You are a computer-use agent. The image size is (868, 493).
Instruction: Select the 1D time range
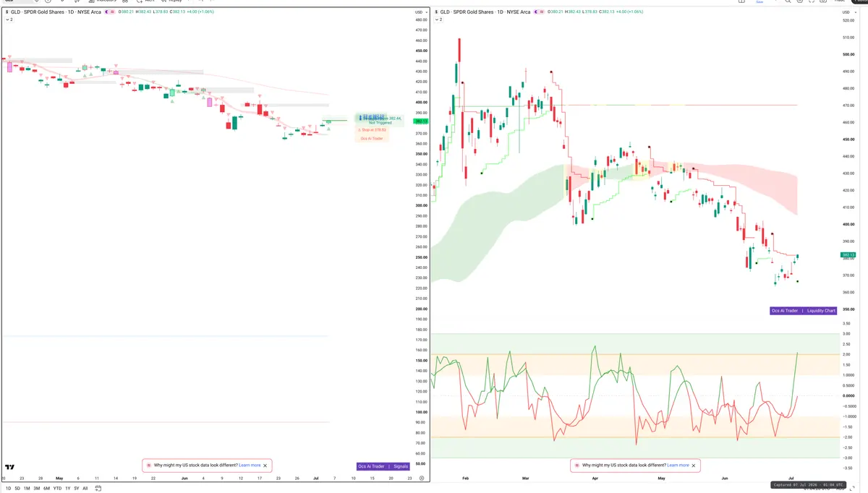tap(8, 489)
